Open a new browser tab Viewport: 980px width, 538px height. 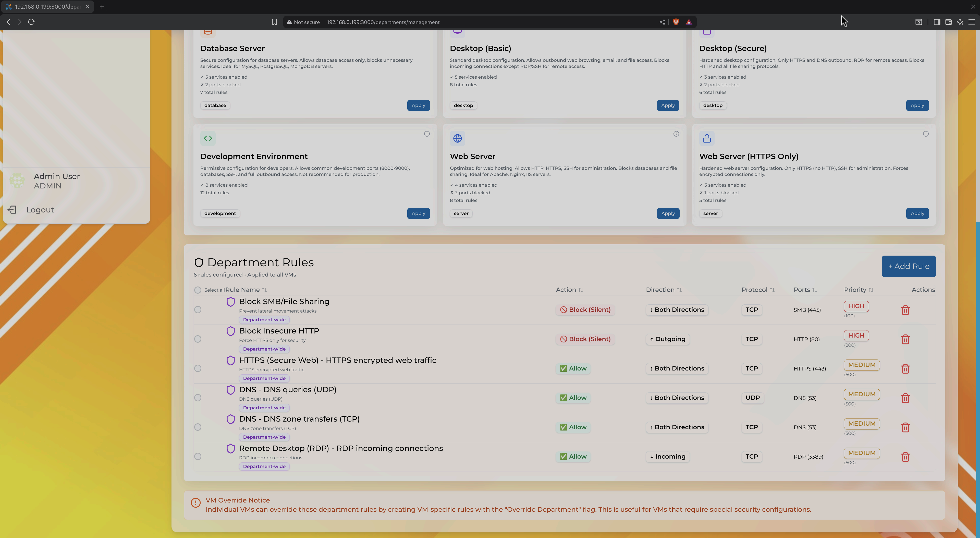(102, 7)
